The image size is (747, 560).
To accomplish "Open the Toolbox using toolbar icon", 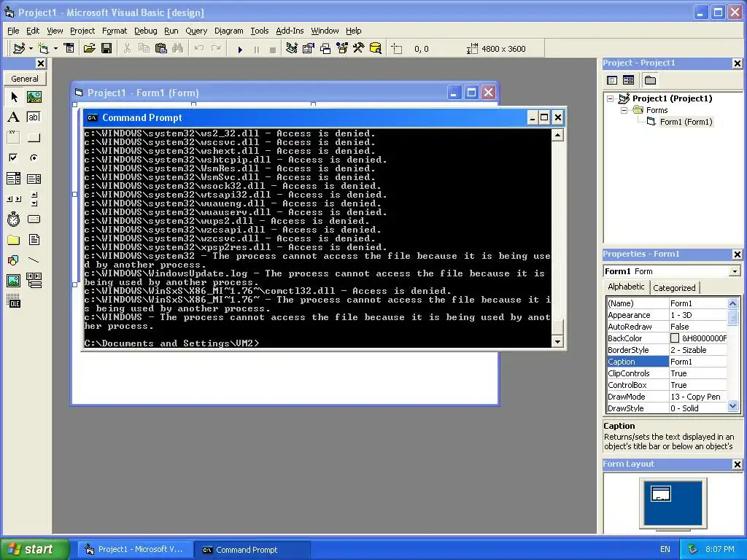I will tap(359, 49).
